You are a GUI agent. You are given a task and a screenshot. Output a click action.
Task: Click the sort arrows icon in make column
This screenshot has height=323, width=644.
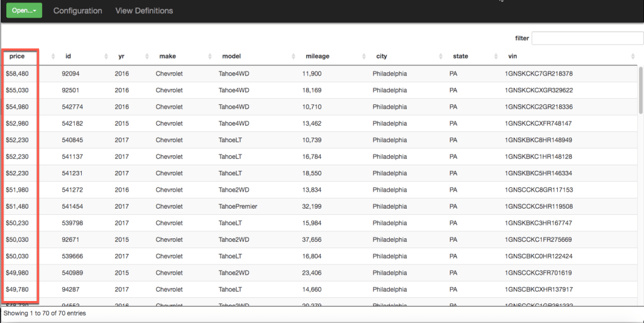209,57
